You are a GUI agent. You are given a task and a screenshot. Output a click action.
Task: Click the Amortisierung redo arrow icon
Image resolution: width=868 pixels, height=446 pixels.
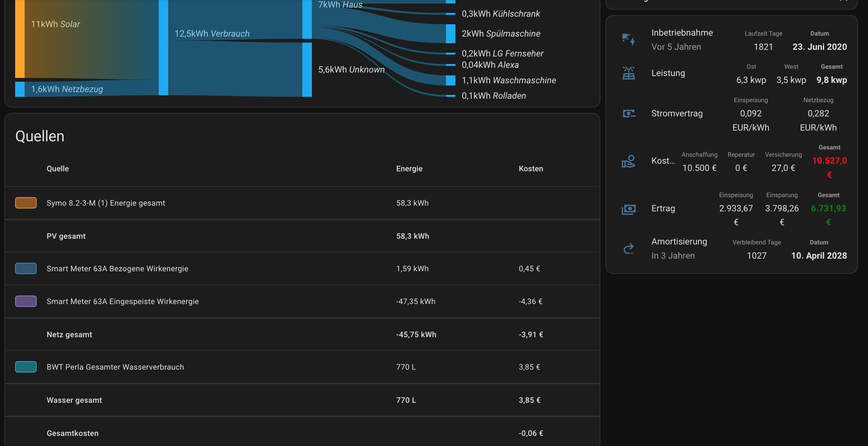click(628, 249)
